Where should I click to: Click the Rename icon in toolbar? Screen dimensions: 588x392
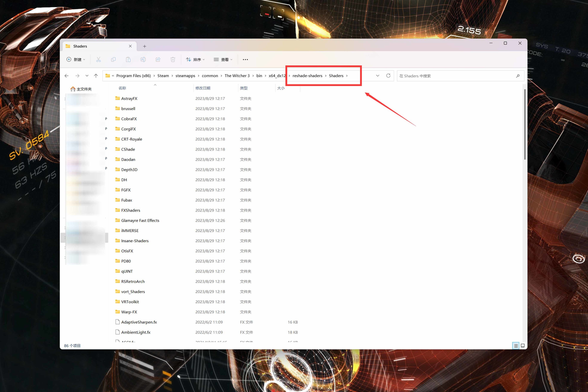(143, 60)
